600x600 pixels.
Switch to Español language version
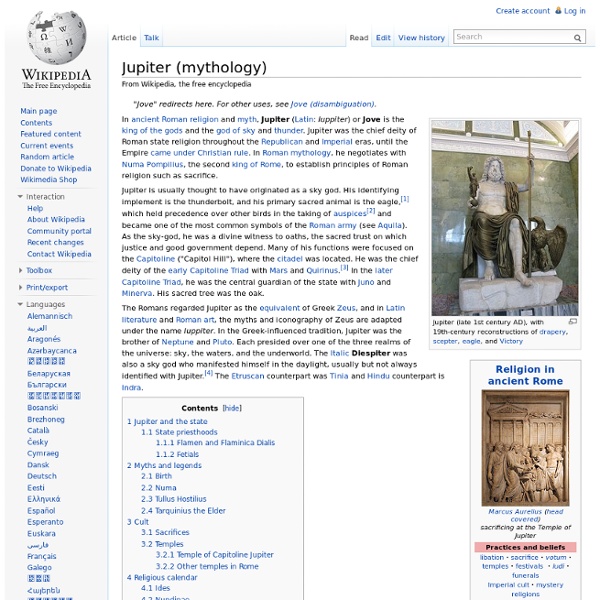coord(41,510)
